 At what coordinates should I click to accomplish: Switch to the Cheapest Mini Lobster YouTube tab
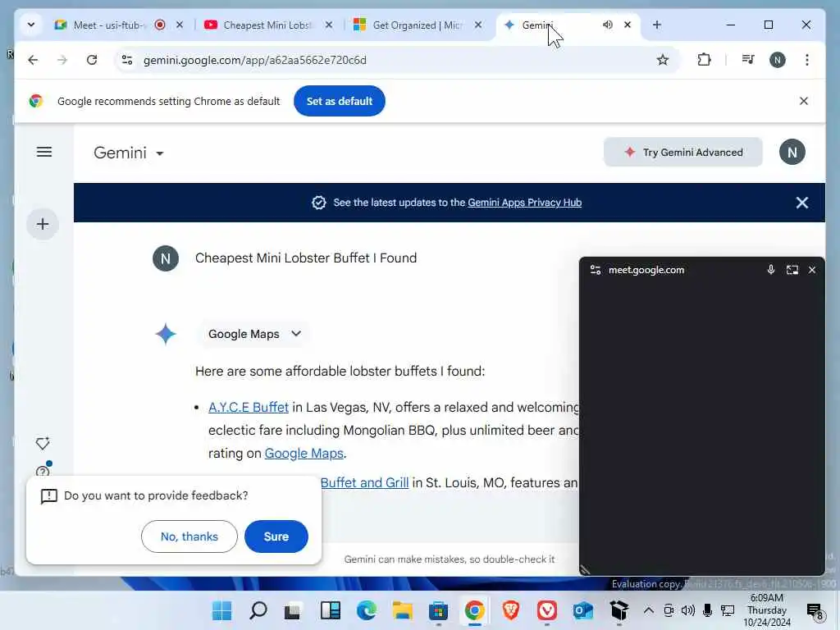pos(267,25)
